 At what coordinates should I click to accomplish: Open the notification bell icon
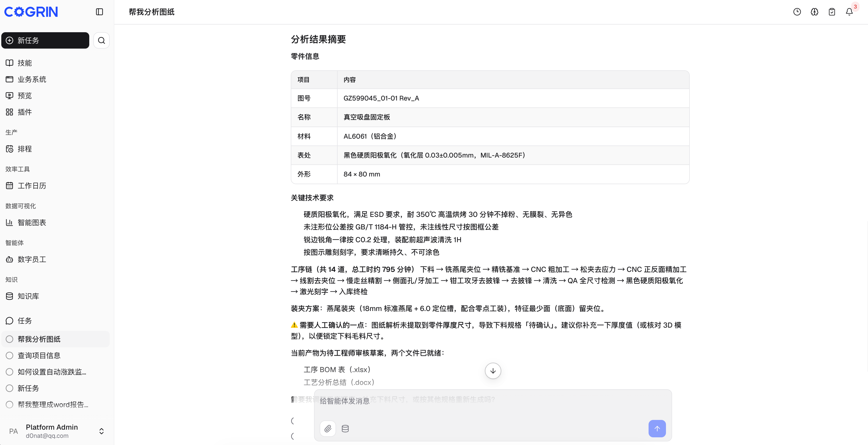tap(849, 12)
